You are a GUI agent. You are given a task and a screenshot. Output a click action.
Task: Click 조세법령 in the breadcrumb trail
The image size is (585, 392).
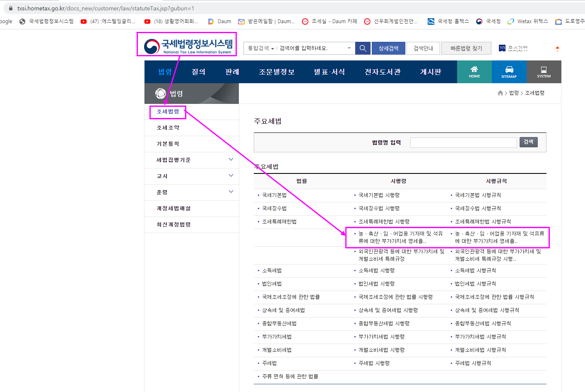[534, 93]
